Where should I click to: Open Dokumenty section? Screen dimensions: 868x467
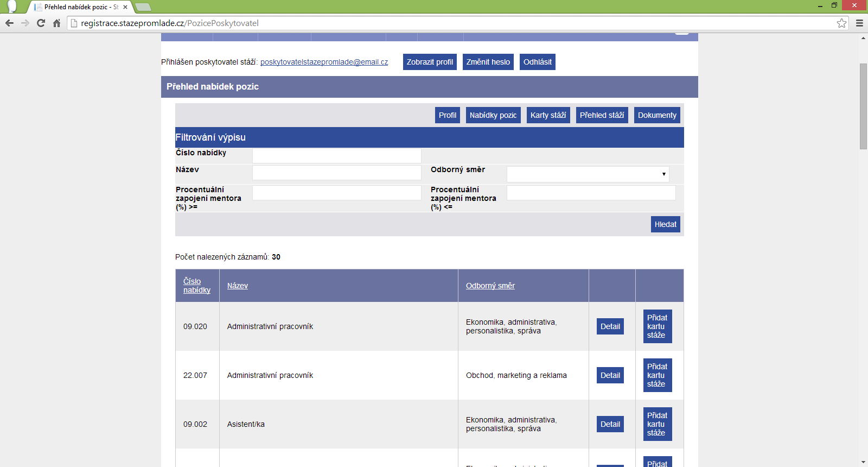point(657,115)
